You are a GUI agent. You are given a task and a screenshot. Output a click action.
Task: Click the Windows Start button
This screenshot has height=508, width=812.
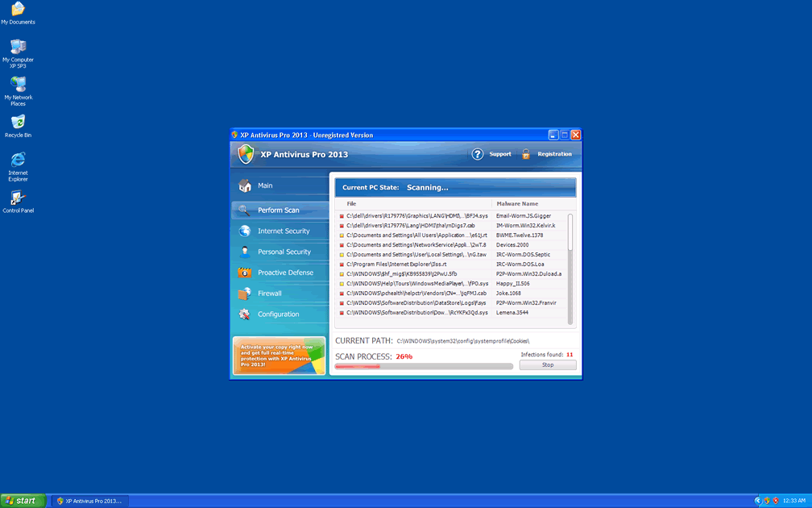pyautogui.click(x=23, y=501)
